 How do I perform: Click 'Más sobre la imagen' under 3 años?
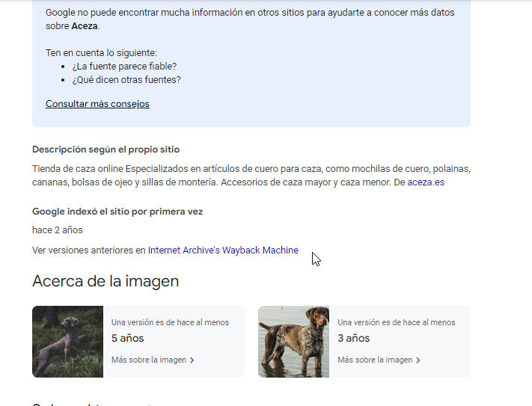375,360
